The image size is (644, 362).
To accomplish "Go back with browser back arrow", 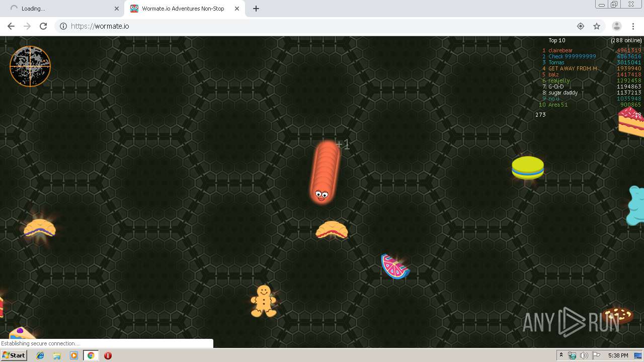I will click(x=11, y=26).
